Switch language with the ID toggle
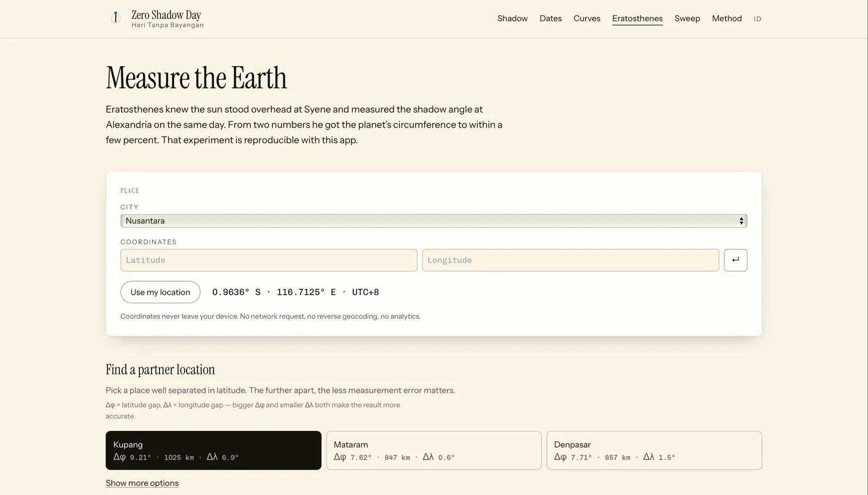 [757, 19]
